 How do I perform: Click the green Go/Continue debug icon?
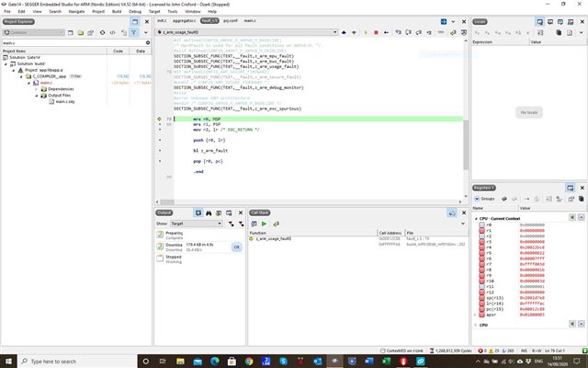click(366, 33)
